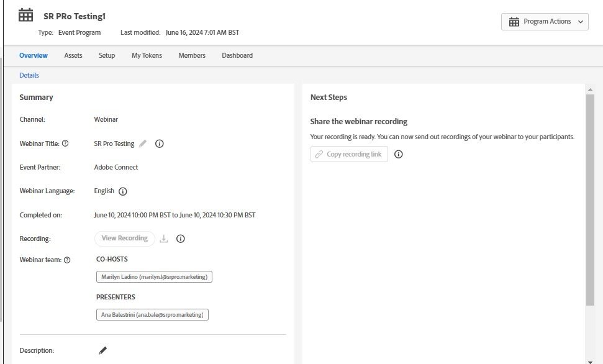
Task: Click the Copy recording link button
Action: click(349, 154)
